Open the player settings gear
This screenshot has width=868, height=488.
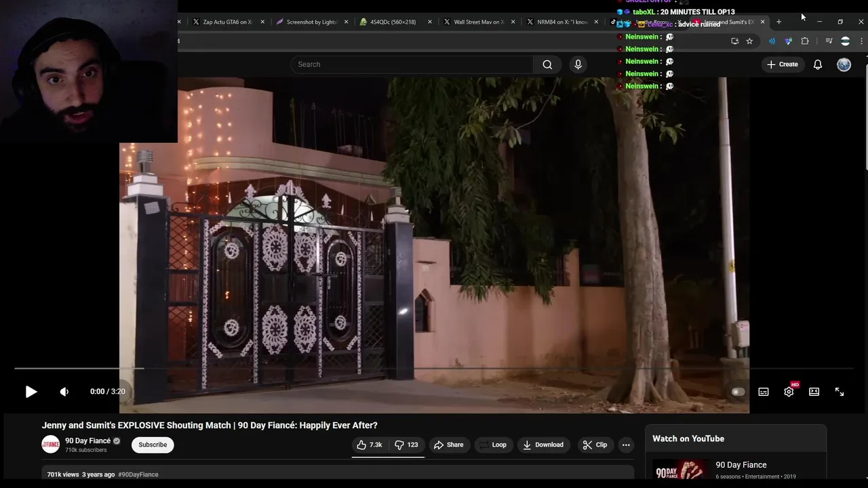(x=789, y=392)
